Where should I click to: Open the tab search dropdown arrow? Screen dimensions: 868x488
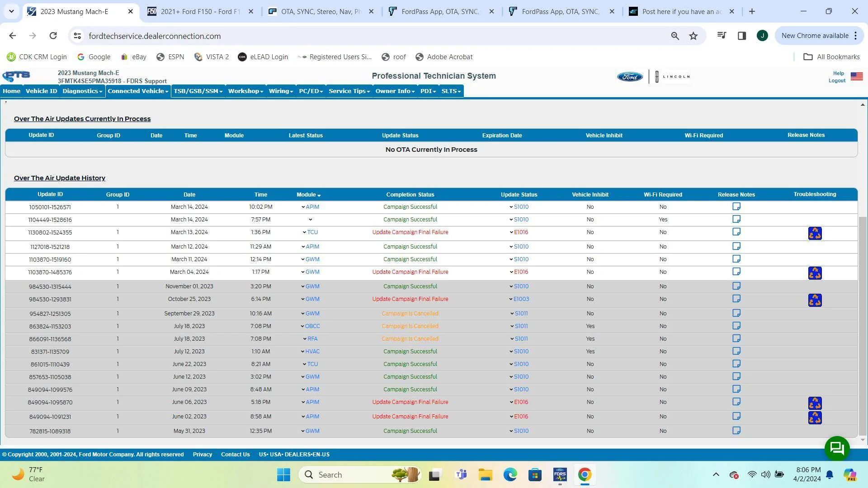coord(11,11)
